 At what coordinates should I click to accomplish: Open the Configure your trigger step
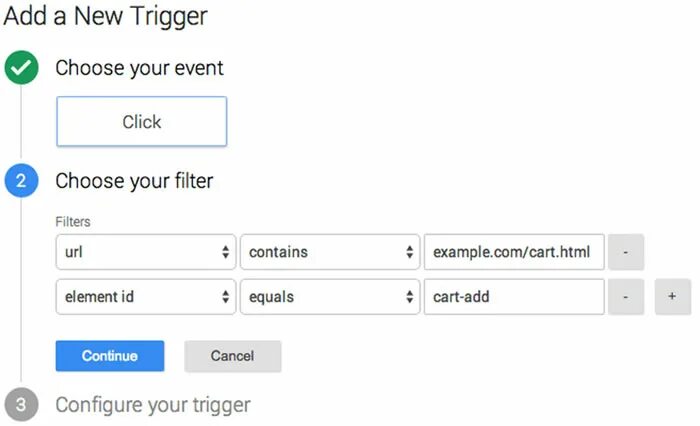pos(153,405)
